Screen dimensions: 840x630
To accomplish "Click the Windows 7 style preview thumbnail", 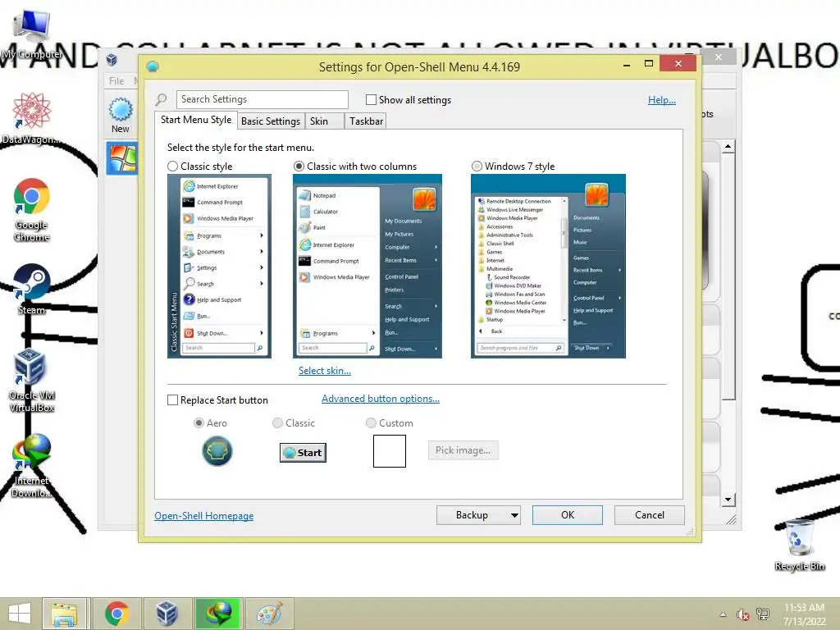I will pos(549,267).
